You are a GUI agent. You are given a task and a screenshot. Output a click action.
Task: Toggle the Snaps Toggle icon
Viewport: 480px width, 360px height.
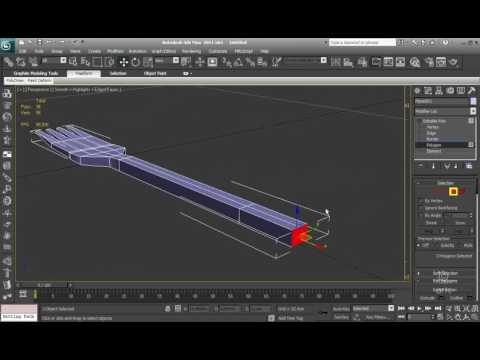point(226,62)
